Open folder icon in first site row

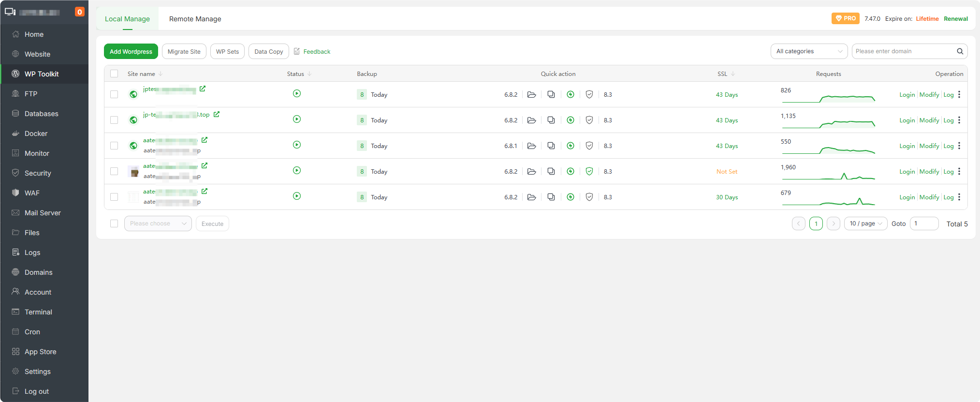coord(531,95)
